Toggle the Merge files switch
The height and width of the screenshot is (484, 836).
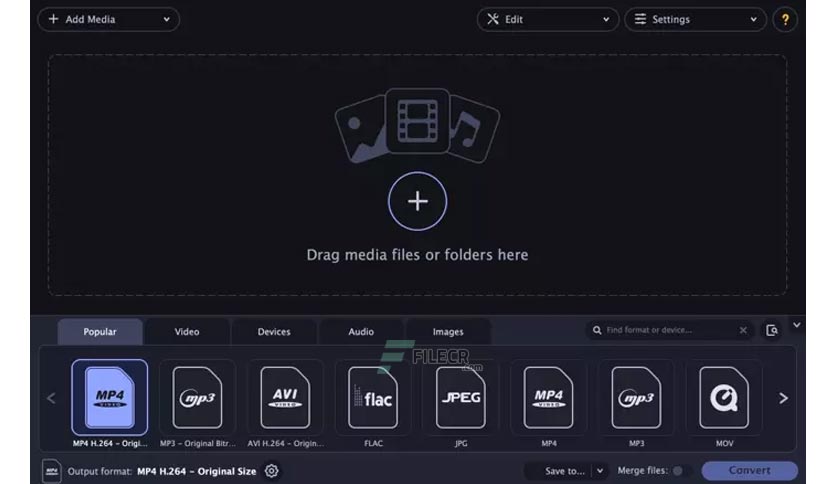[x=680, y=471]
